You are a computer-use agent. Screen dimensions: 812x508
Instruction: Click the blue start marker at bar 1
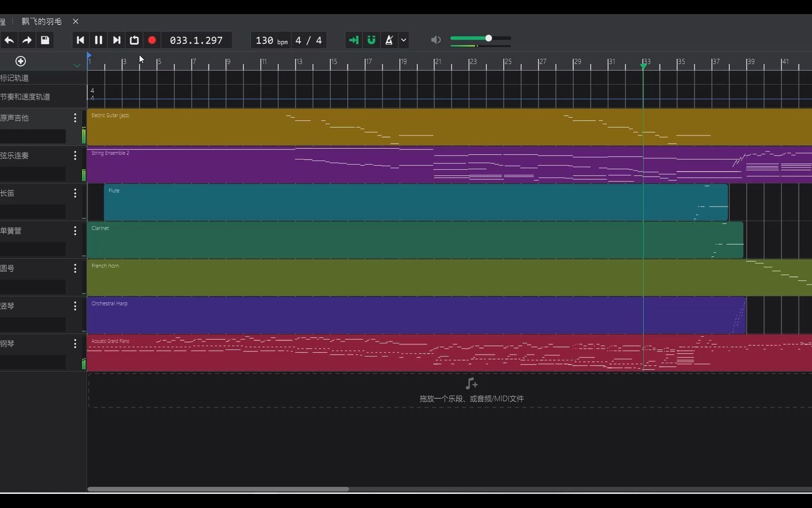point(89,56)
